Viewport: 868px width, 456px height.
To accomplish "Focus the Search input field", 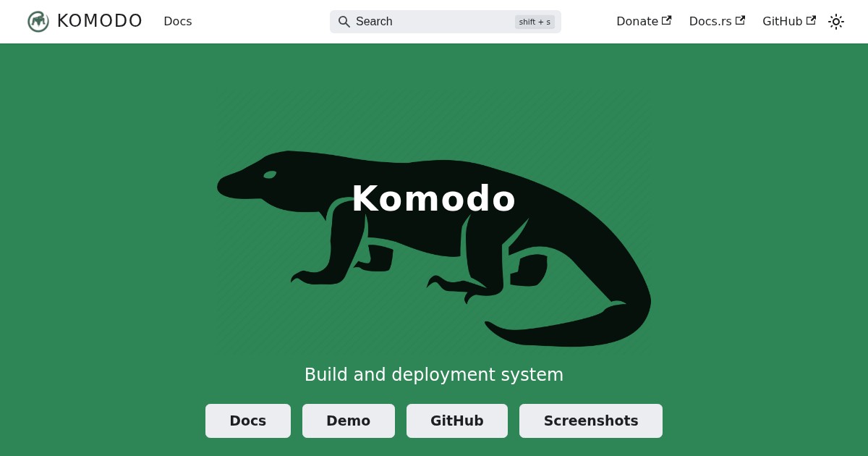I will point(446,22).
